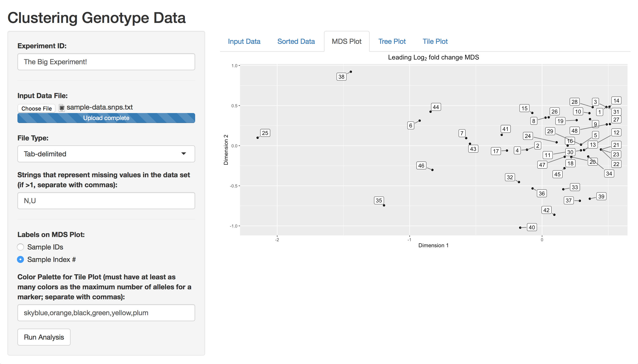638x364 pixels.
Task: Select the Sample Index # radio option
Action: tap(20, 259)
